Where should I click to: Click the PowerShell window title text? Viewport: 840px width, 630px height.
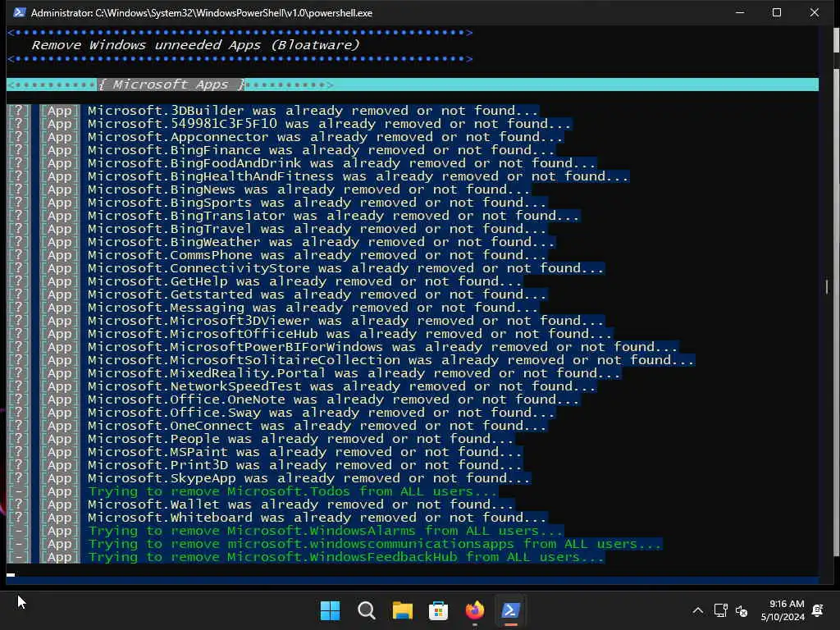pyautogui.click(x=202, y=13)
